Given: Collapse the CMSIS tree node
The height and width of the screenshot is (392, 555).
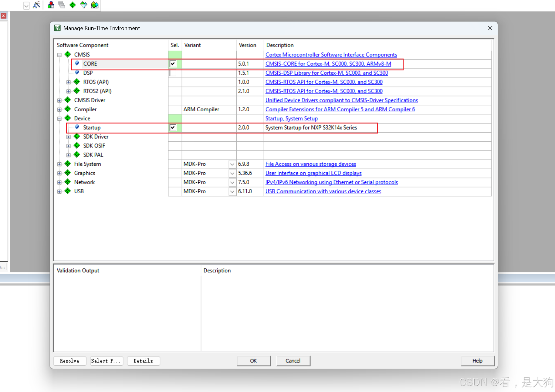Looking at the screenshot, I should [x=59, y=55].
